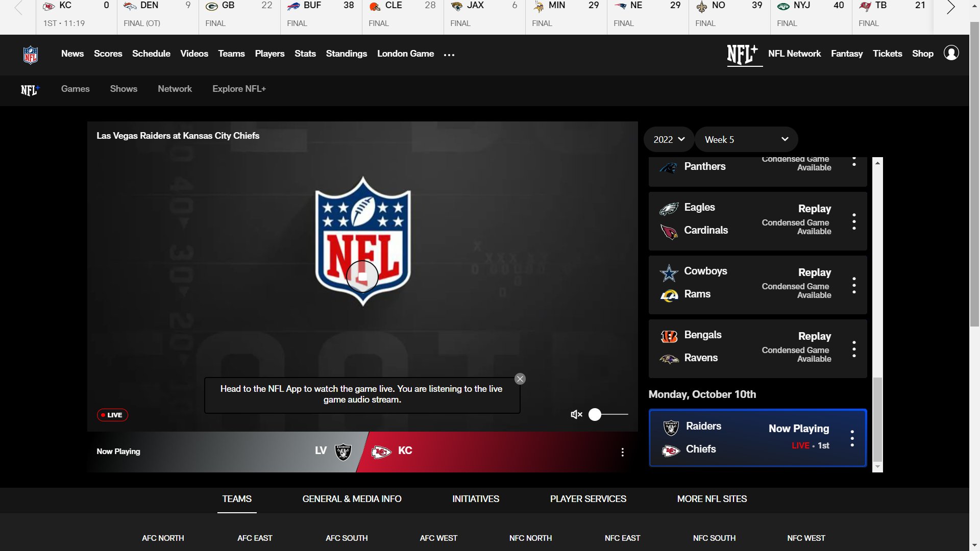
Task: Adjust the volume slider
Action: click(596, 415)
